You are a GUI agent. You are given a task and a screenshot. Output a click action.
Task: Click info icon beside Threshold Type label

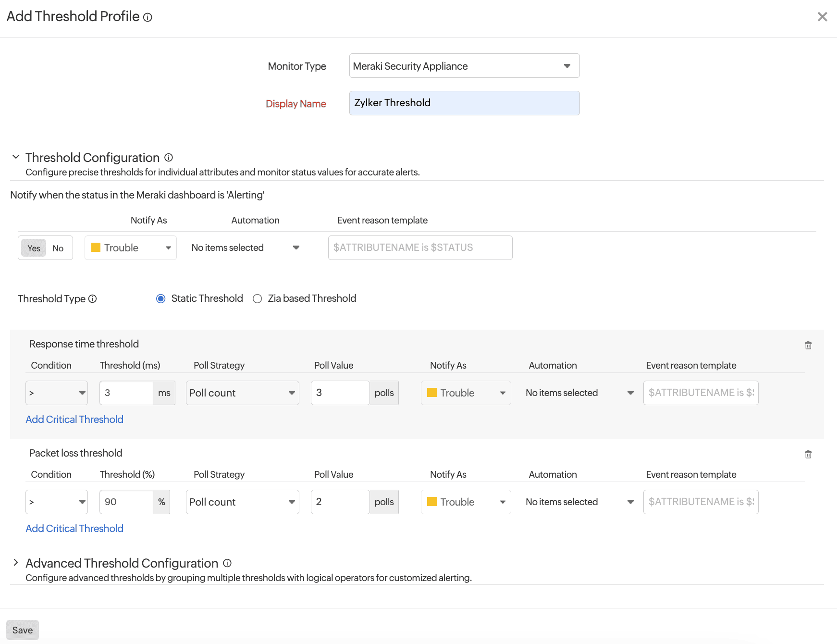tap(93, 299)
